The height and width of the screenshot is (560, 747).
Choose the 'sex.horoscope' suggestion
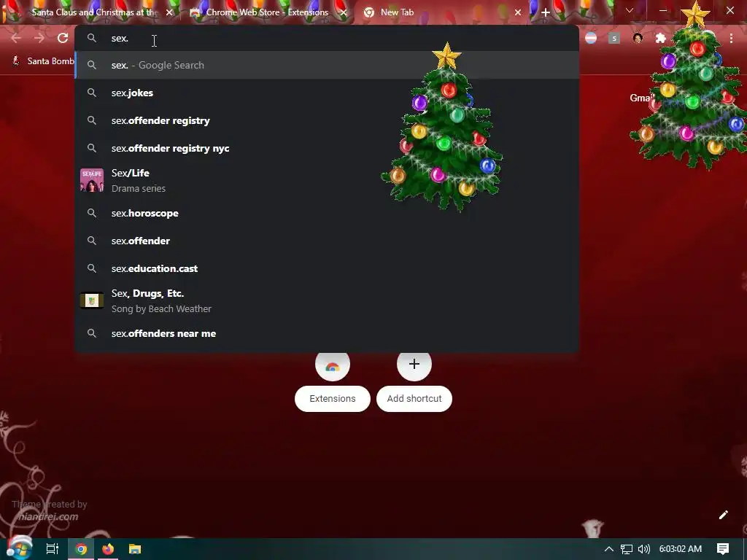pos(327,213)
